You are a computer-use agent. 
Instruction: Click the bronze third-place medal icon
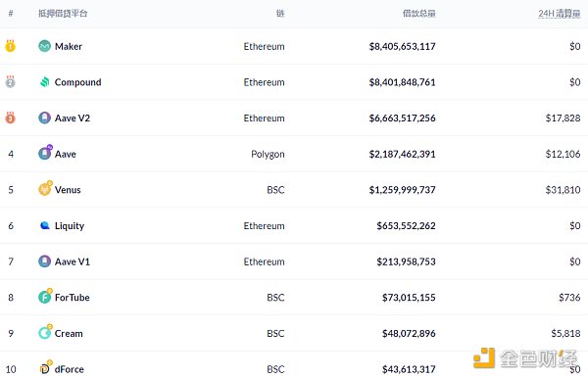(x=10, y=118)
